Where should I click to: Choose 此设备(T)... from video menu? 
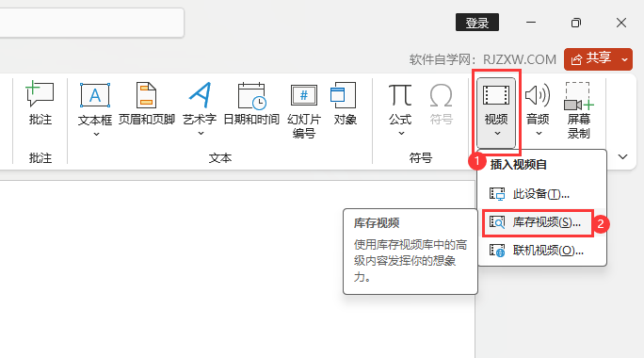541,193
